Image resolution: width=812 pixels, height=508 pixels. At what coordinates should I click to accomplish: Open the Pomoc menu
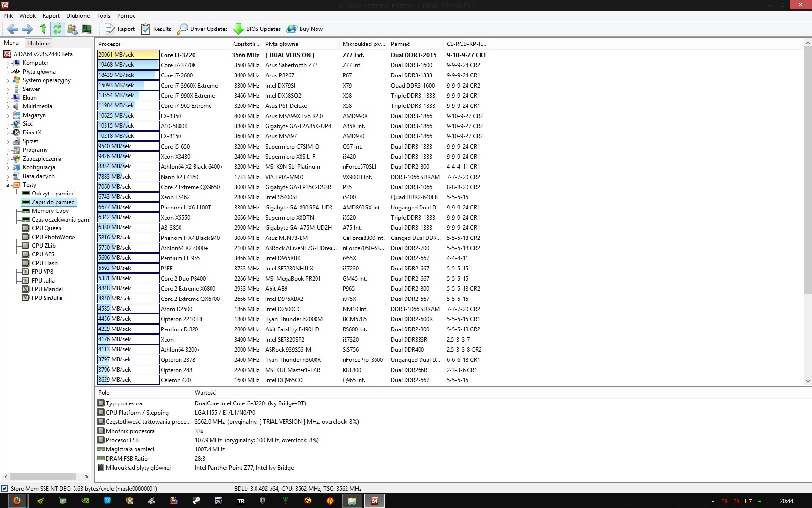point(126,16)
